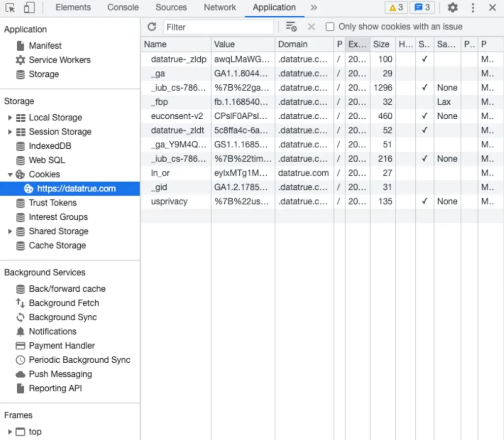Refresh the cookies list
This screenshot has height=440, width=504.
point(152,27)
